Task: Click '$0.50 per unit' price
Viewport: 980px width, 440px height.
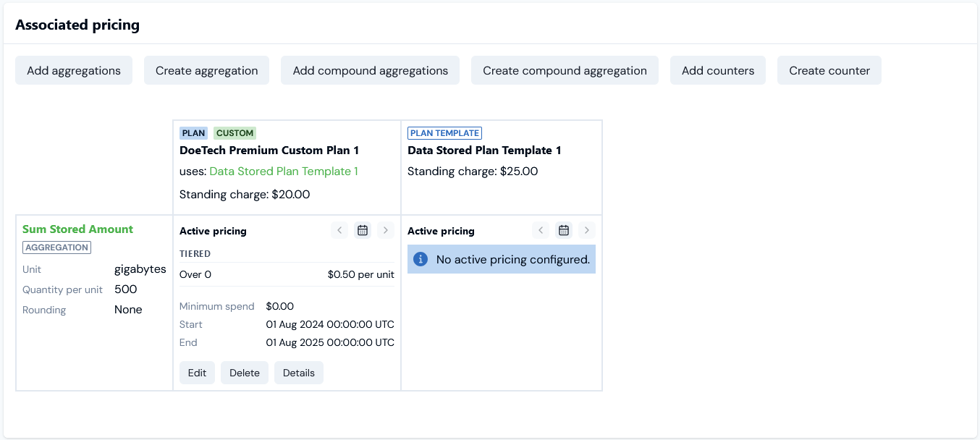Action: (361, 274)
